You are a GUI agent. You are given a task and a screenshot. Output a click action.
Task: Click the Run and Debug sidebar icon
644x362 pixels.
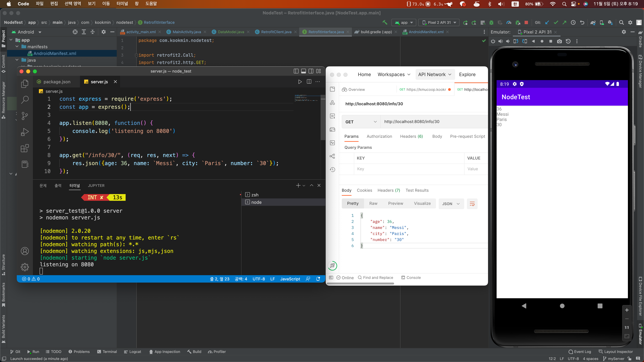pos(25,132)
